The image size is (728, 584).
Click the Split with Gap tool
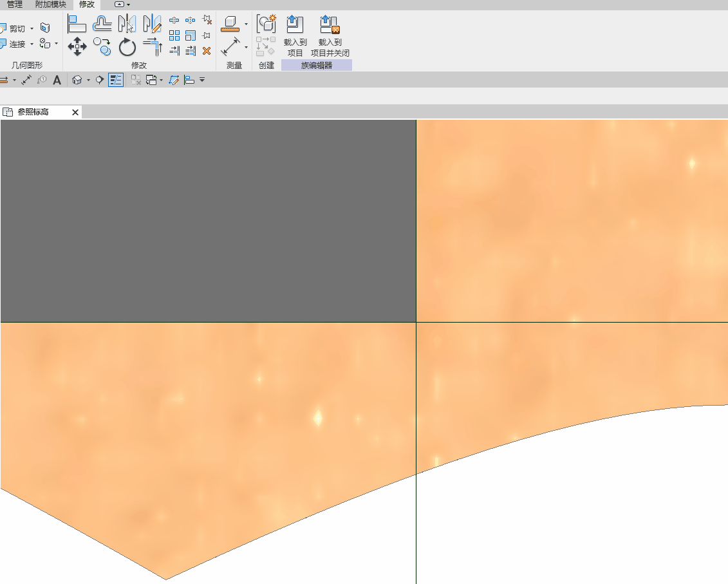point(191,21)
